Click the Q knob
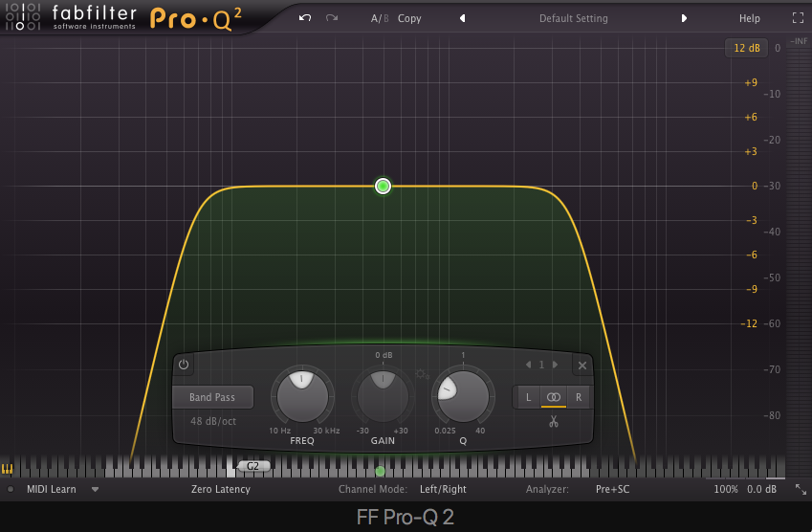Image resolution: width=812 pixels, height=532 pixels. pos(463,396)
